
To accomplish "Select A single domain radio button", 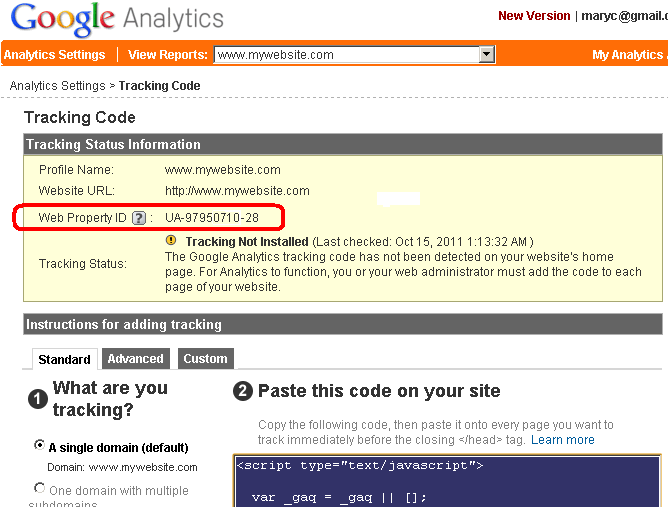I will (x=39, y=445).
